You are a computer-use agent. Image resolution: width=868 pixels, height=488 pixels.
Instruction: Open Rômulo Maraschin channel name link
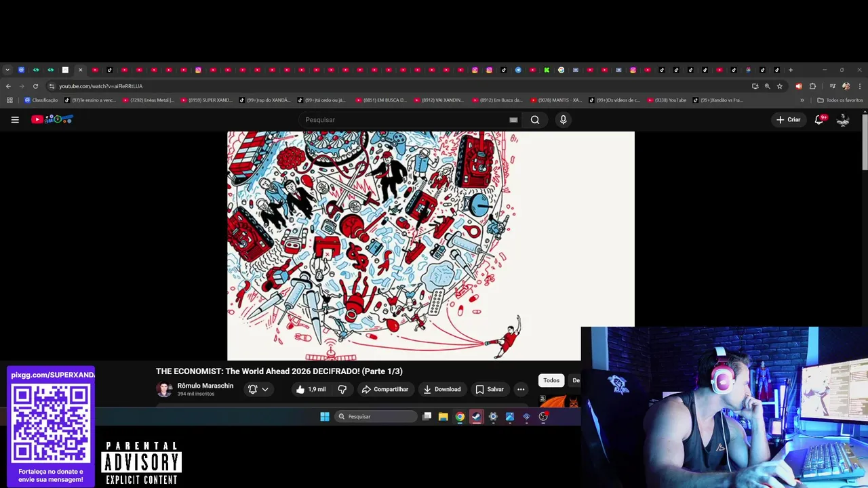coord(205,386)
